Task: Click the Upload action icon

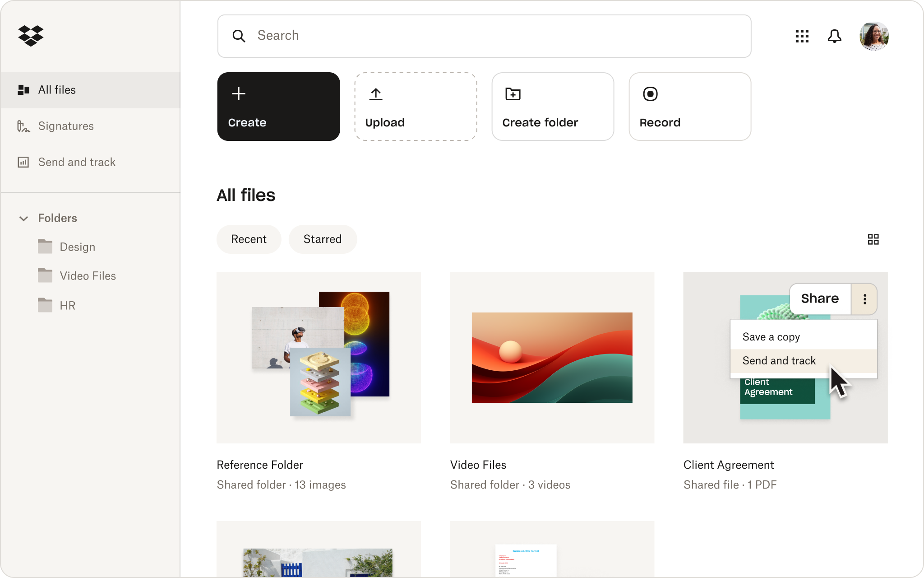Action: pos(376,94)
